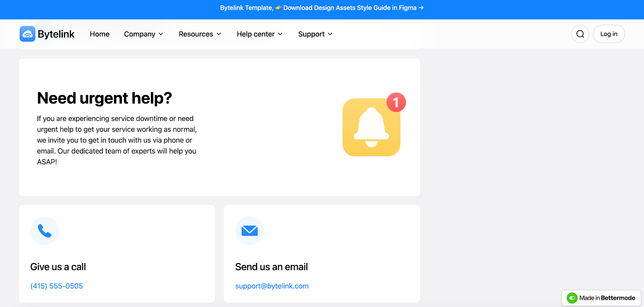Click the Bytelink cloud logo icon

[27, 34]
